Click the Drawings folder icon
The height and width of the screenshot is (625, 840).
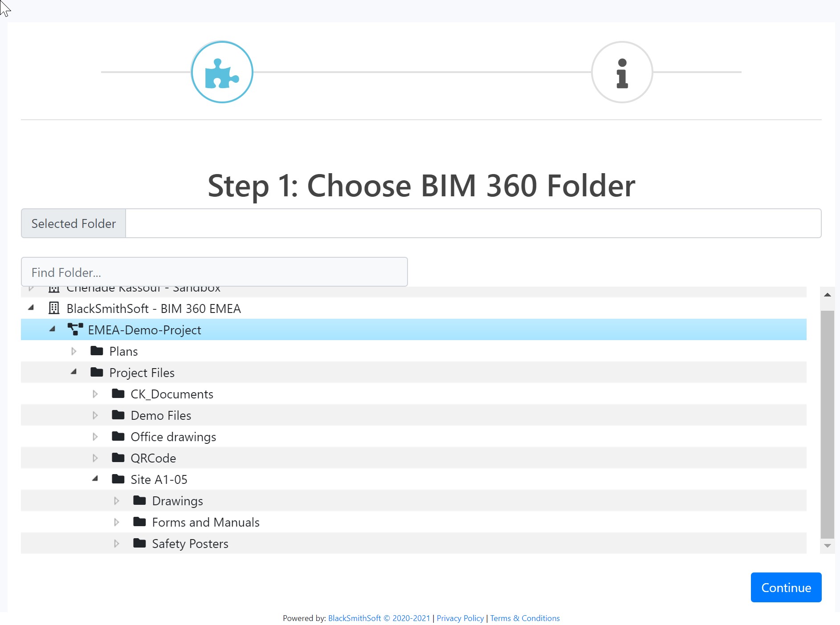(139, 500)
